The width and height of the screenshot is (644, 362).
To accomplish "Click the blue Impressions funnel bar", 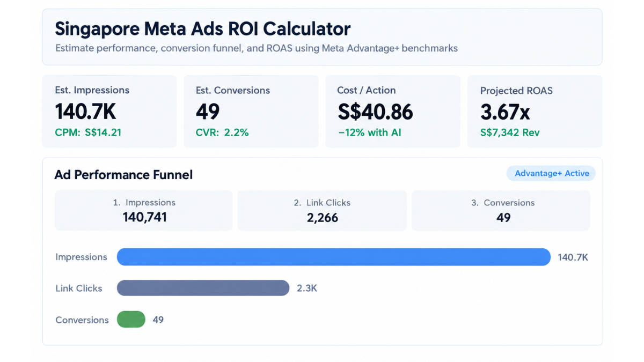I will [334, 257].
